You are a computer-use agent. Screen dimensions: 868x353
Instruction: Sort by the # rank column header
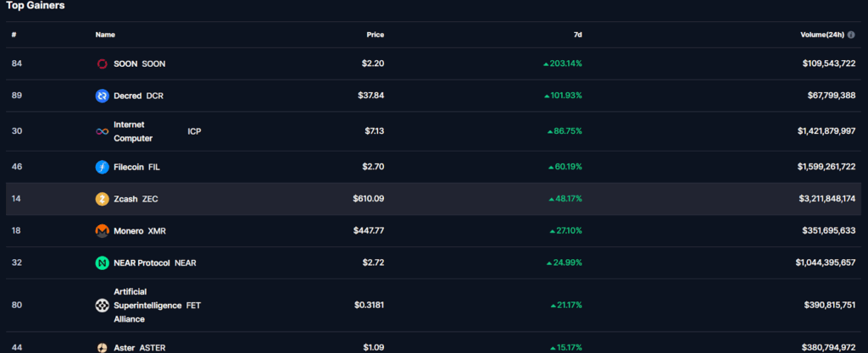pyautogui.click(x=14, y=35)
